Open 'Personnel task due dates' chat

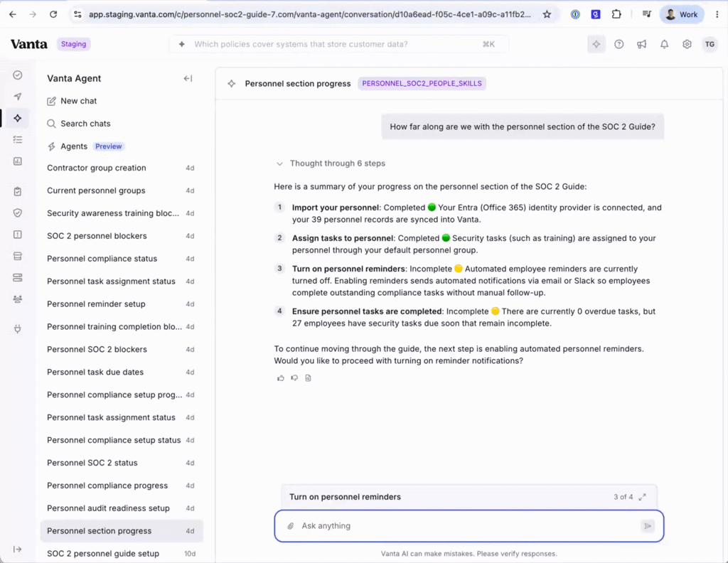click(121, 372)
